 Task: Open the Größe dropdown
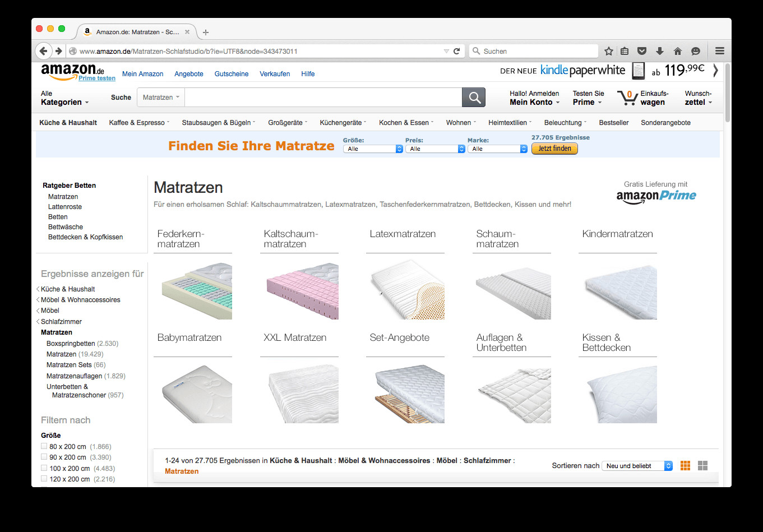[x=373, y=149]
